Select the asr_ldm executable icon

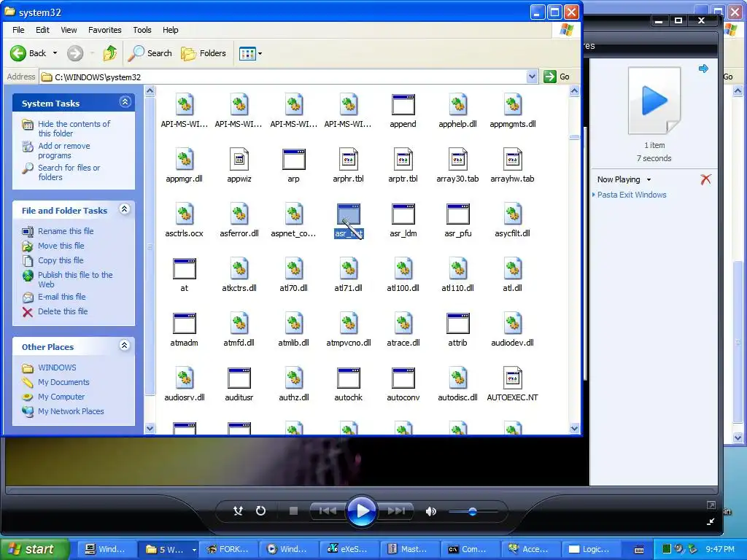click(403, 214)
